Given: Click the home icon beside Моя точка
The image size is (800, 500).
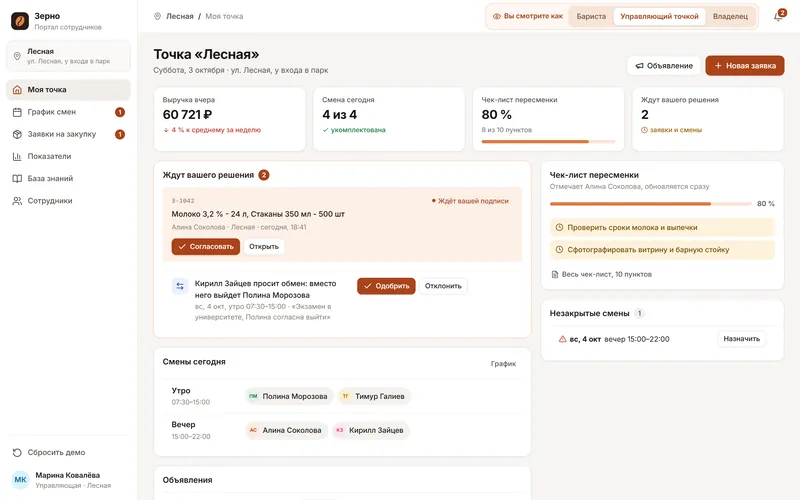Looking at the screenshot, I should pos(17,90).
